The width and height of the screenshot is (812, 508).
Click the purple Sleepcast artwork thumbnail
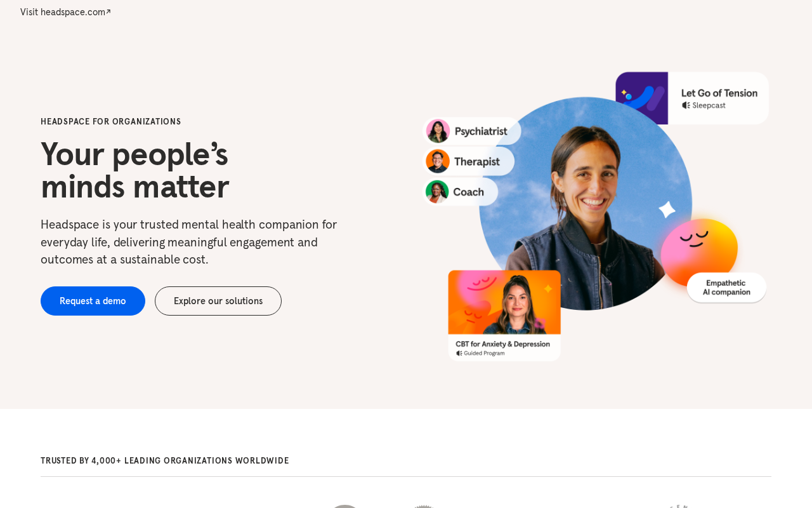(641, 98)
